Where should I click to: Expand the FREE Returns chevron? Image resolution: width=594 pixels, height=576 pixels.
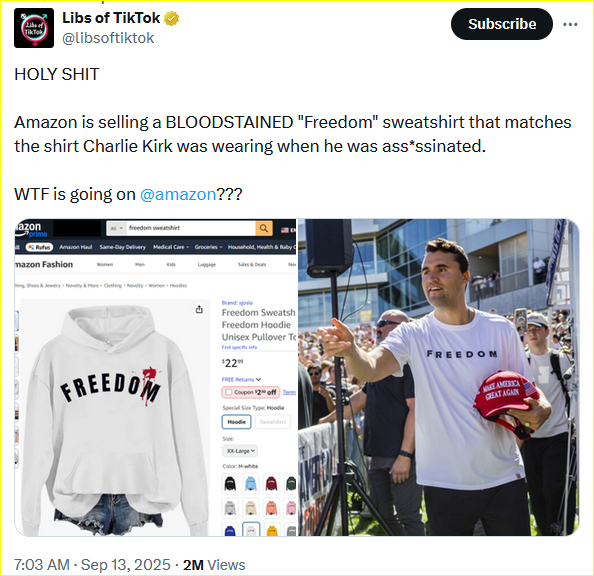[x=258, y=379]
